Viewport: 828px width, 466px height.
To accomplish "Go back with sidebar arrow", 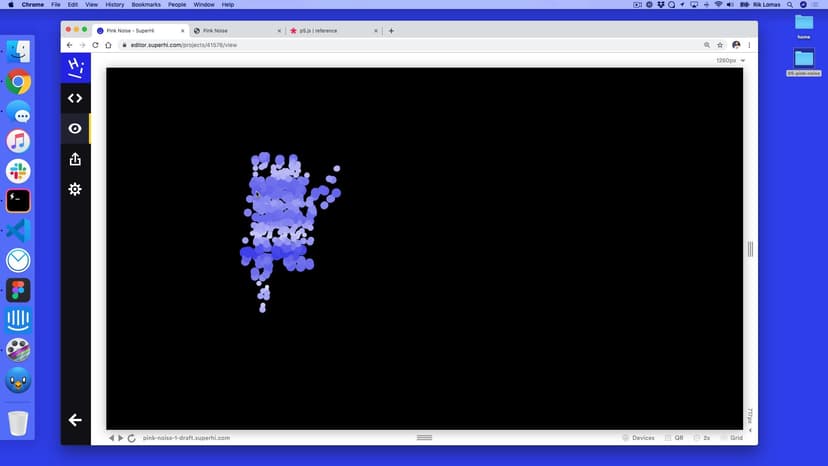I will pos(75,420).
